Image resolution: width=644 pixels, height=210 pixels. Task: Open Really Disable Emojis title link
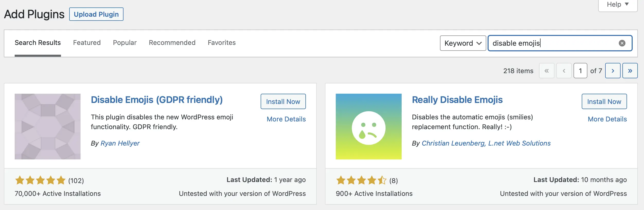click(x=457, y=100)
